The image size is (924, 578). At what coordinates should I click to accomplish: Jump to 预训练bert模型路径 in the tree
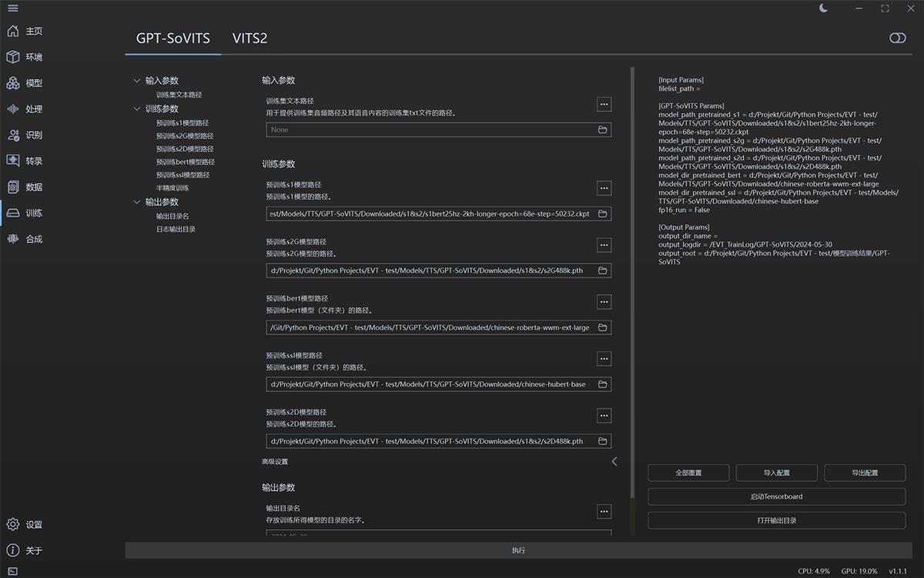[x=185, y=162]
